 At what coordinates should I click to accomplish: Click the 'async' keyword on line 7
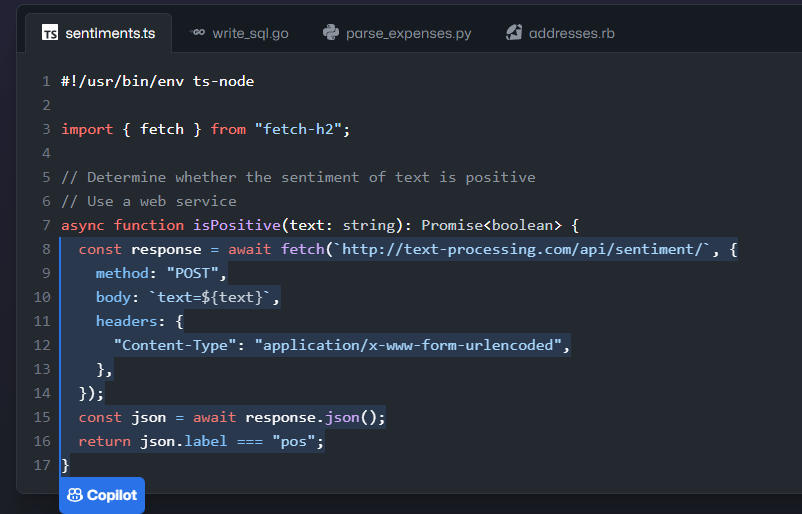83,226
